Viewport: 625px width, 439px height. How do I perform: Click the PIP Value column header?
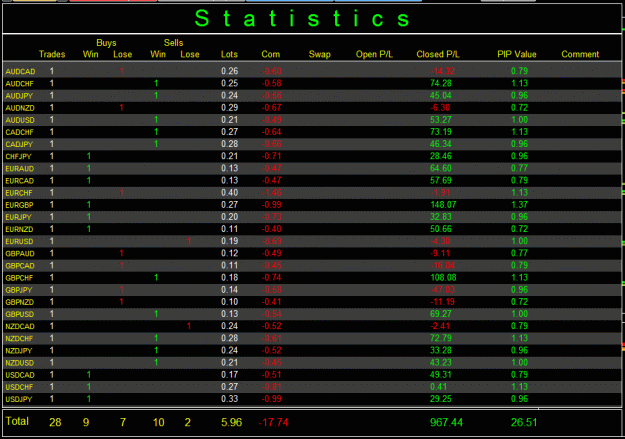[517, 54]
